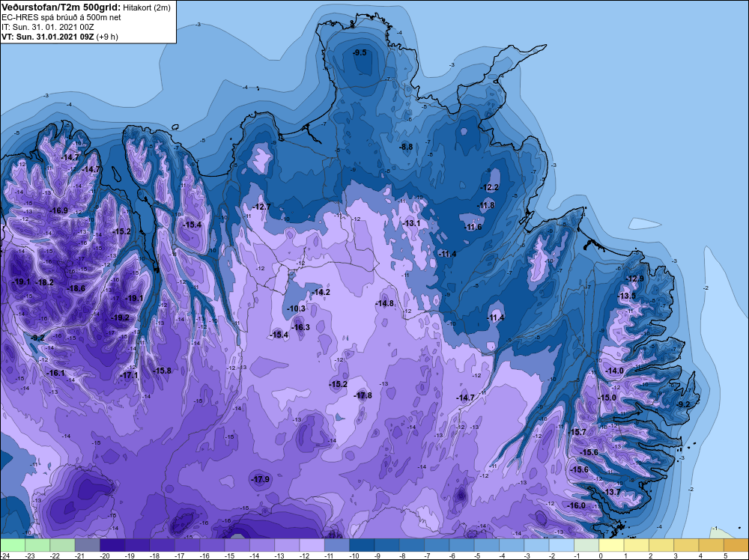
Task: Select the -17.9 temperature value
Action: [x=261, y=479]
